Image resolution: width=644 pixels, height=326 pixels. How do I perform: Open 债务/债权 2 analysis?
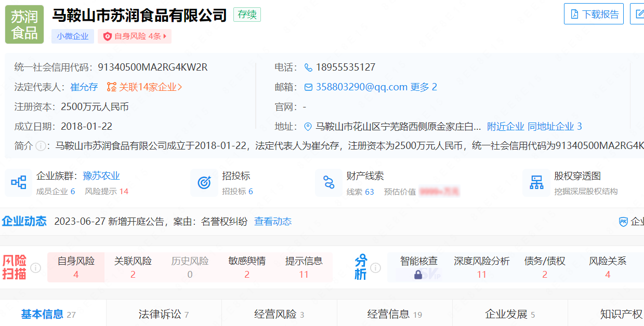click(545, 267)
